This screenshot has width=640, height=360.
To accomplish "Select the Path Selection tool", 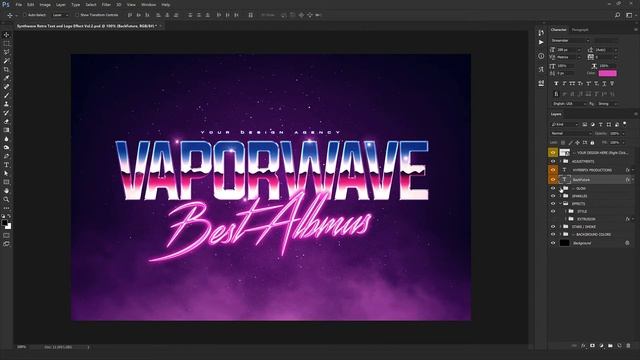I will [x=7, y=173].
